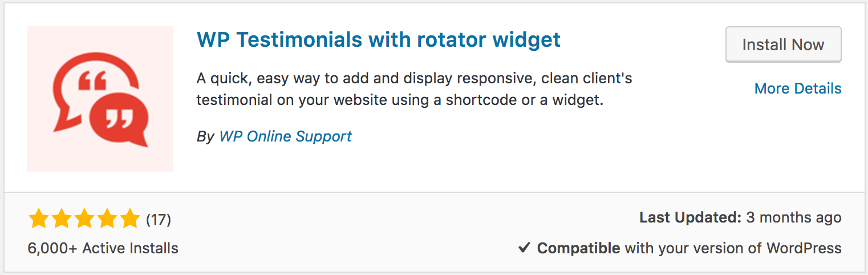Screen dimensions: 868x275
Task: Click the (17) ratings count
Action: tap(159, 219)
